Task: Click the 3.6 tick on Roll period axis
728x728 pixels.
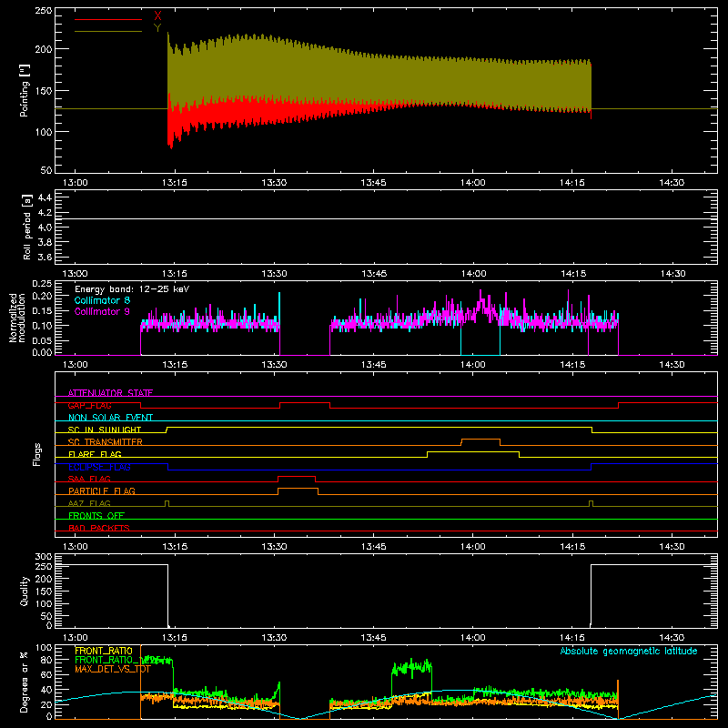Action: tap(45, 258)
